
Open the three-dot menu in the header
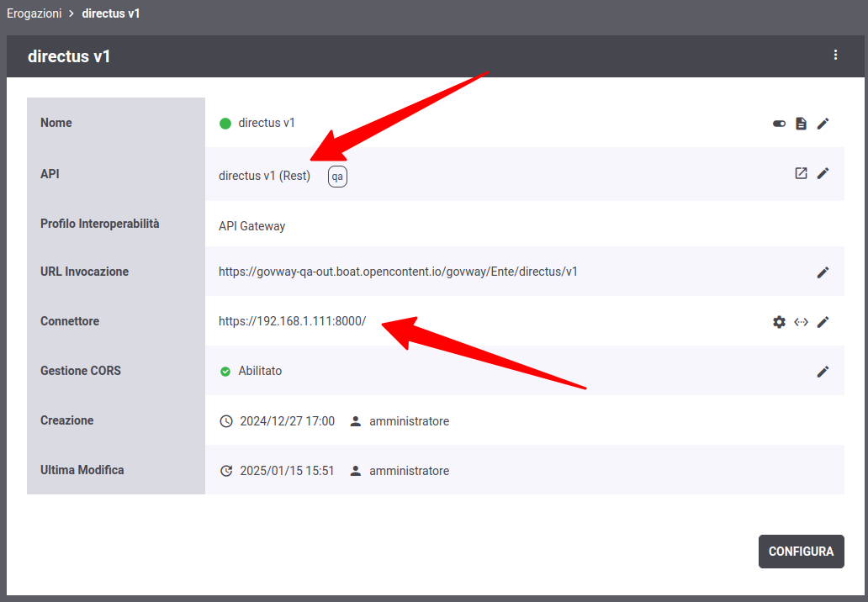835,55
